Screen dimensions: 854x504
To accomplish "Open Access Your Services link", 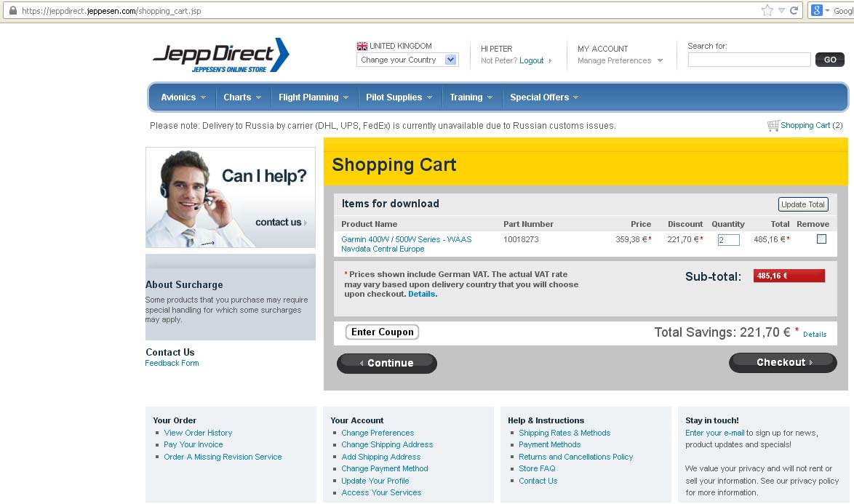I will pos(381,492).
